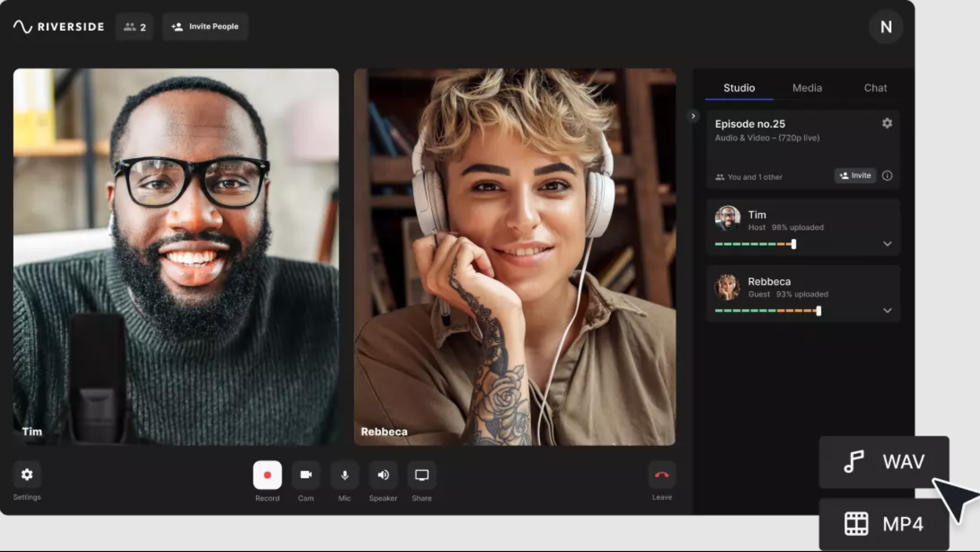
Task: Expand Rebbeca's participant details chevron
Action: (887, 310)
